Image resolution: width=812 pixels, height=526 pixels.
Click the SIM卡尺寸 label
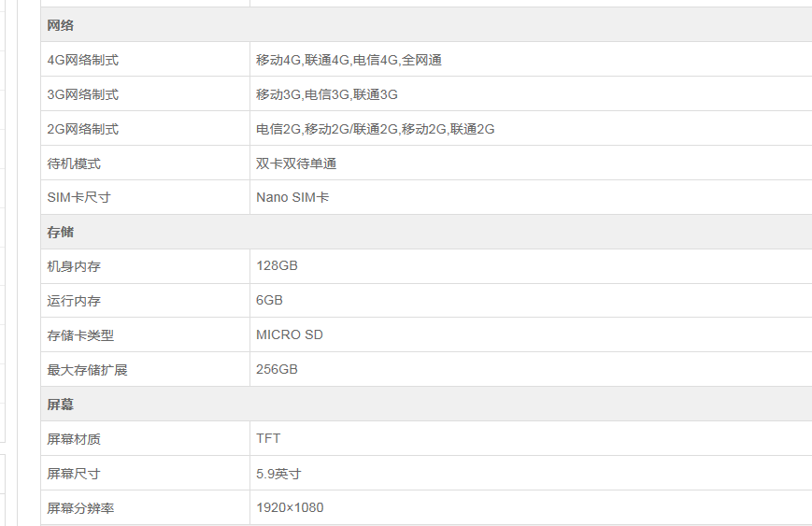[79, 198]
